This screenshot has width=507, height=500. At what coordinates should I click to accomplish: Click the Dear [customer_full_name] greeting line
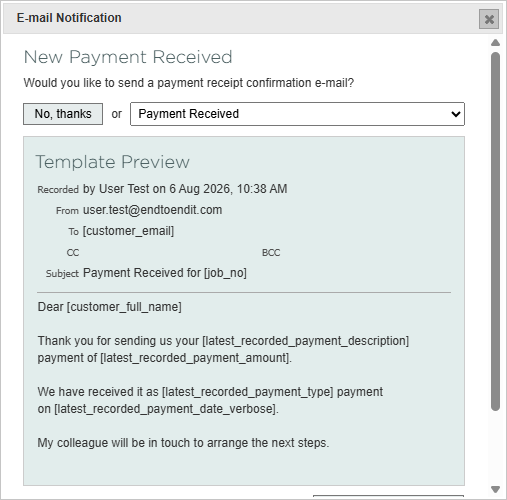(x=110, y=307)
